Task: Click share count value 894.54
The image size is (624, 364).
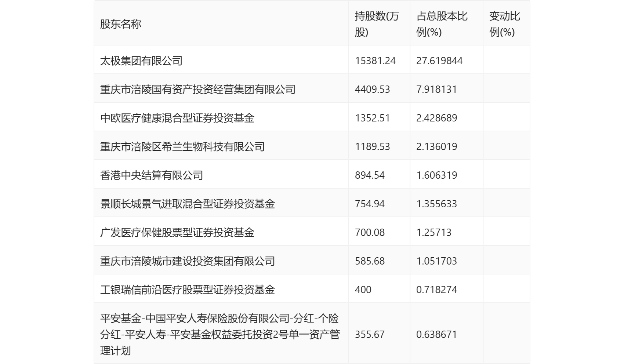Action: tap(370, 175)
